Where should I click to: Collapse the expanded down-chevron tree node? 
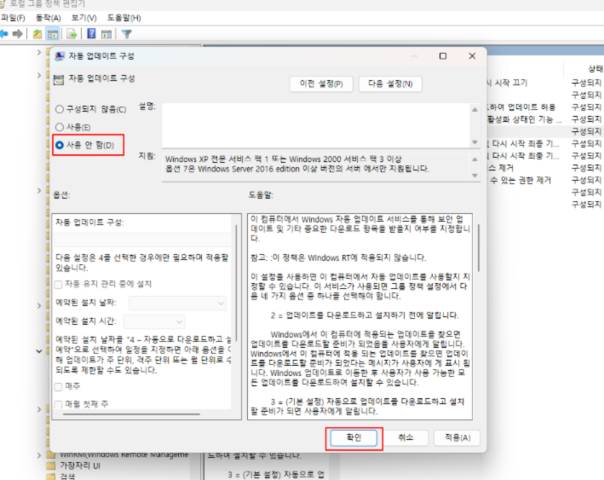pyautogui.click(x=39, y=351)
